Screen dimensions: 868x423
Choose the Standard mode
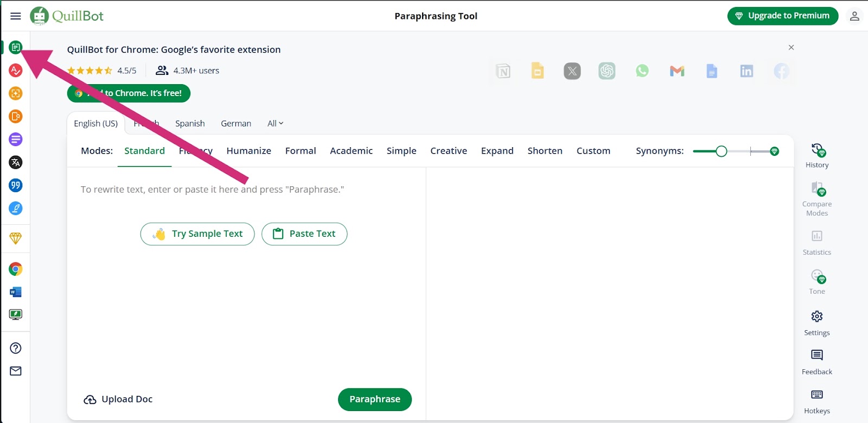[x=144, y=151]
